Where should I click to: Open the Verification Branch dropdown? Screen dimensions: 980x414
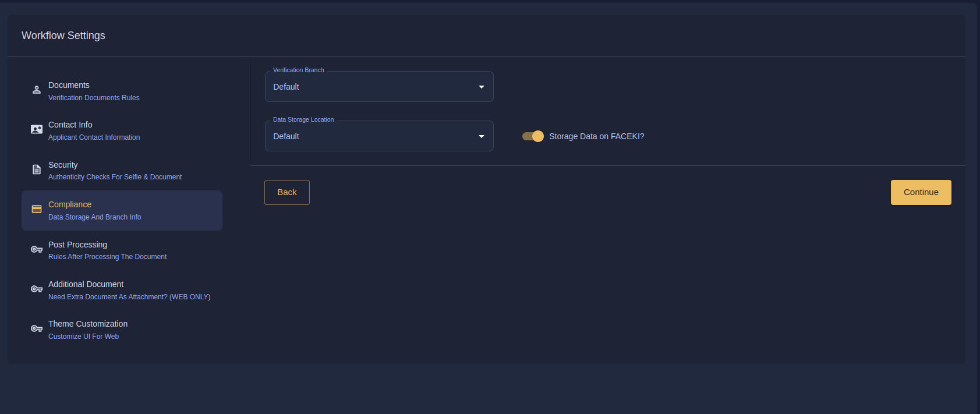click(373, 87)
